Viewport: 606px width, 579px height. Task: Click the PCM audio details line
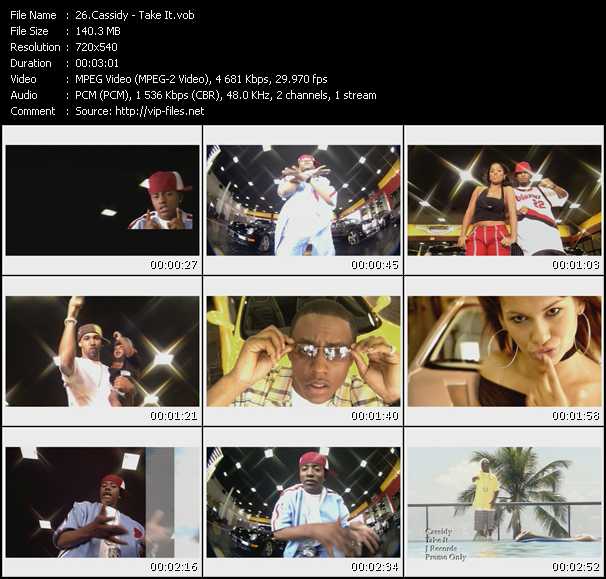(226, 95)
